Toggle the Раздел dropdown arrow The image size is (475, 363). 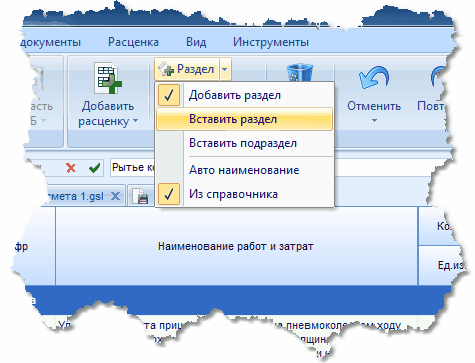225,69
